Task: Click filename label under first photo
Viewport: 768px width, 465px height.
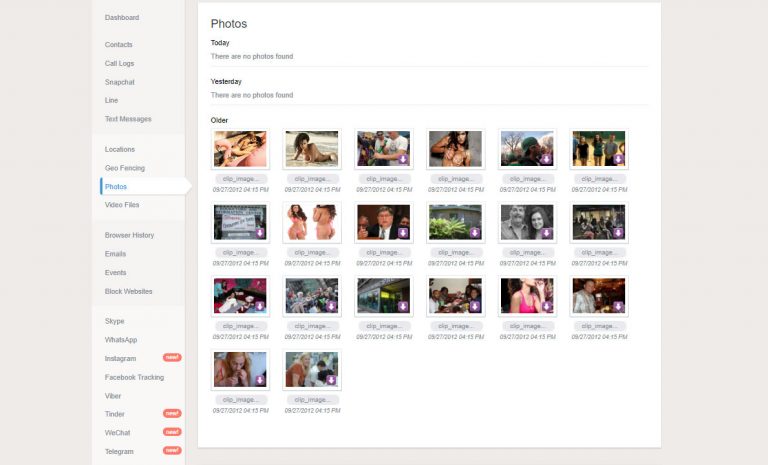Action: point(240,179)
